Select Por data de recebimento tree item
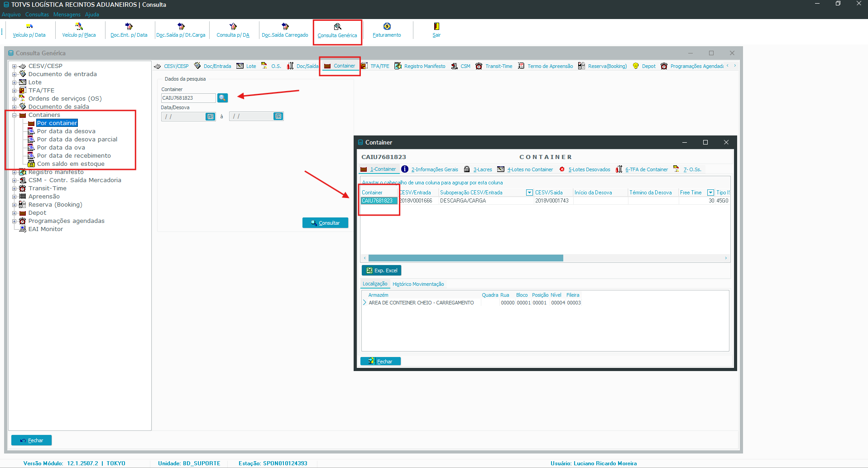 click(74, 156)
